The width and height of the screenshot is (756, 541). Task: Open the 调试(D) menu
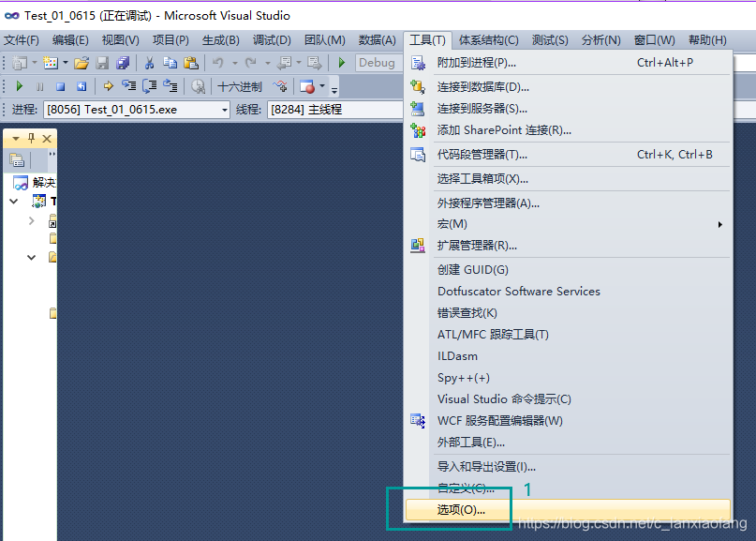click(272, 40)
